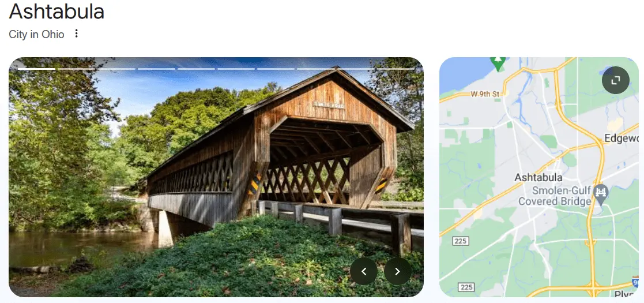Click the Ashtabula page heading
This screenshot has height=303, width=644.
57,12
